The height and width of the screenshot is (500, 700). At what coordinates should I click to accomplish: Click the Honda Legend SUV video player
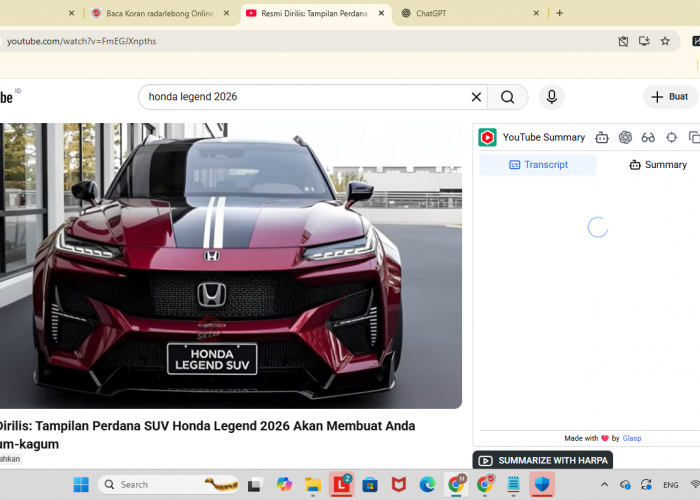pos(231,266)
